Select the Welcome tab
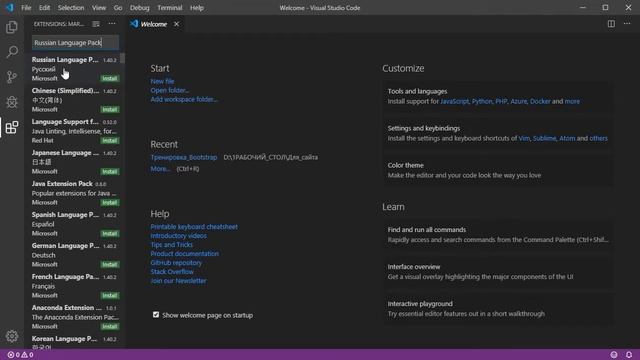 coord(154,24)
